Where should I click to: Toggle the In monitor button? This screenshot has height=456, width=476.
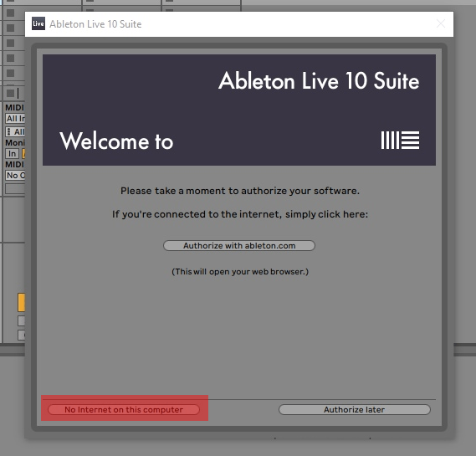coord(13,154)
